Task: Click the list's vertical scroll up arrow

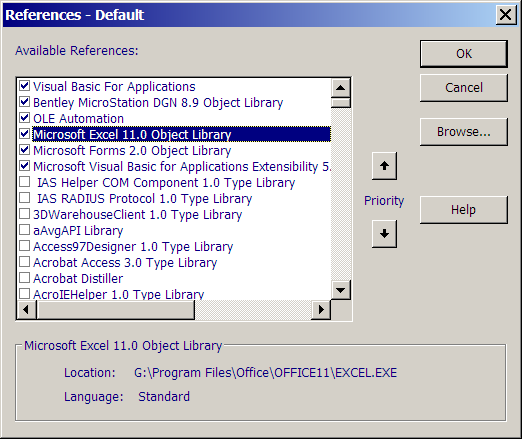Action: 340,88
